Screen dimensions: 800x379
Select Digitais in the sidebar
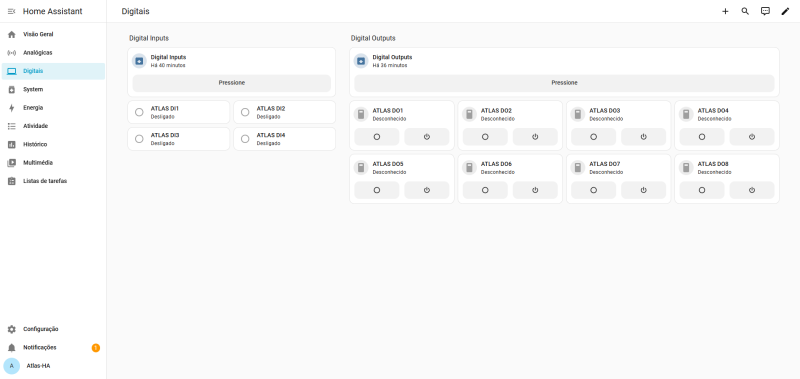tap(53, 71)
